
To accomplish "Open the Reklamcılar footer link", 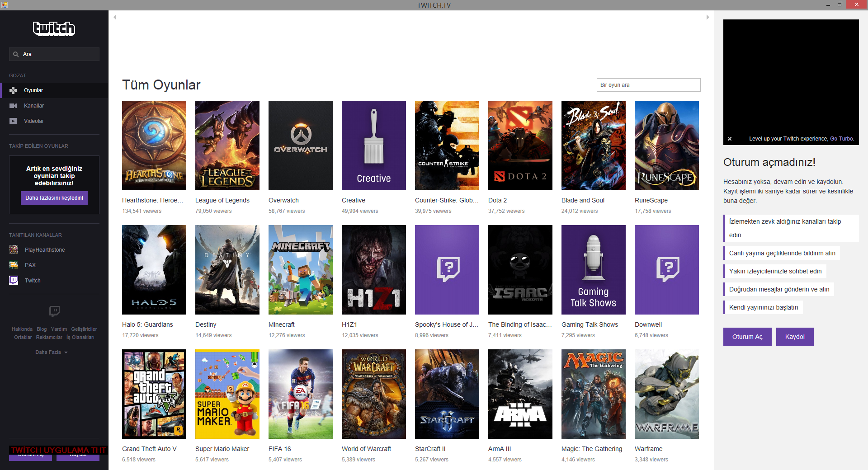I will coord(49,337).
